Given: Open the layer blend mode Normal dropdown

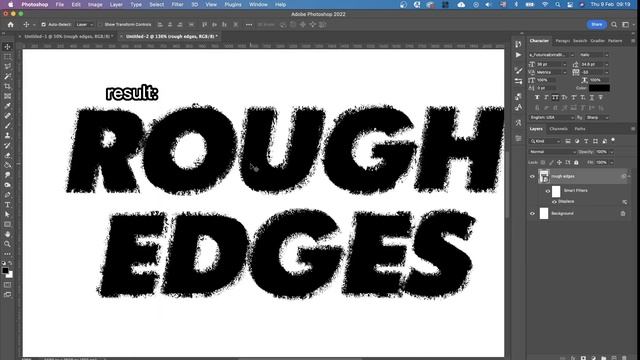Looking at the screenshot, I should click(x=553, y=152).
